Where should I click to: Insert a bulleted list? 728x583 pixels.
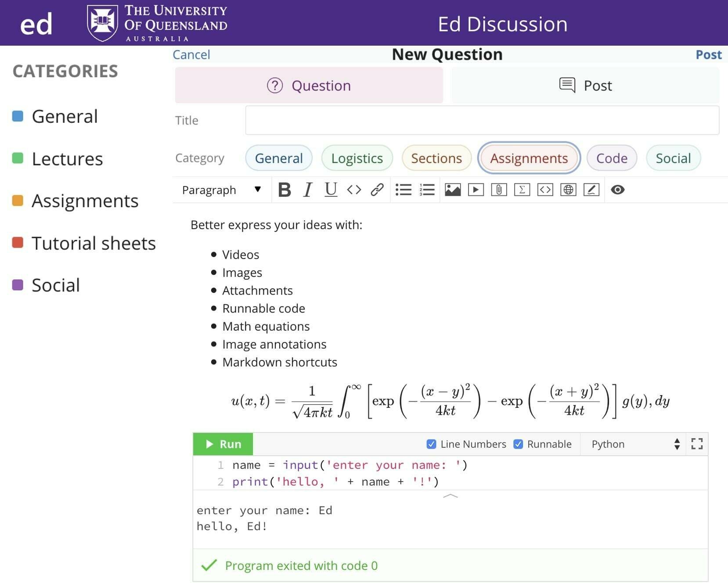(404, 190)
